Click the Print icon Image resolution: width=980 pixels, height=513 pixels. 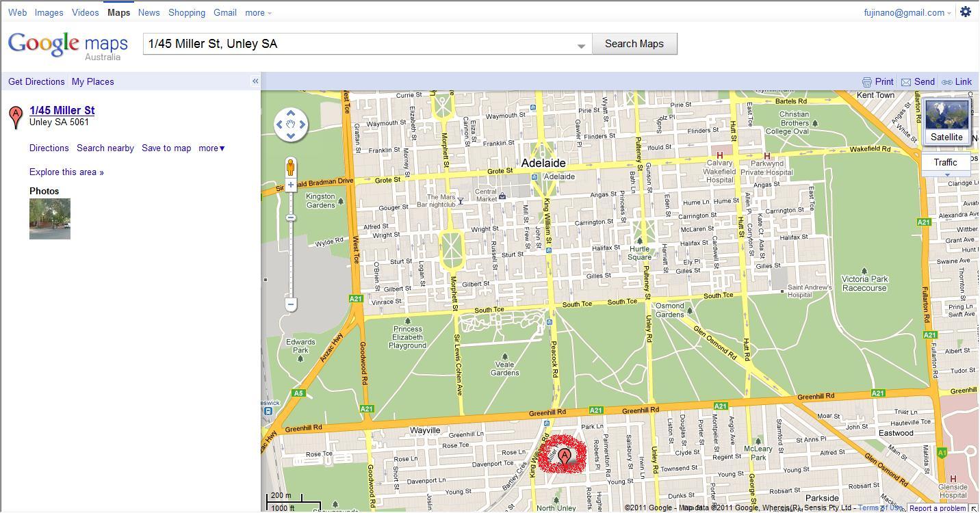point(867,82)
